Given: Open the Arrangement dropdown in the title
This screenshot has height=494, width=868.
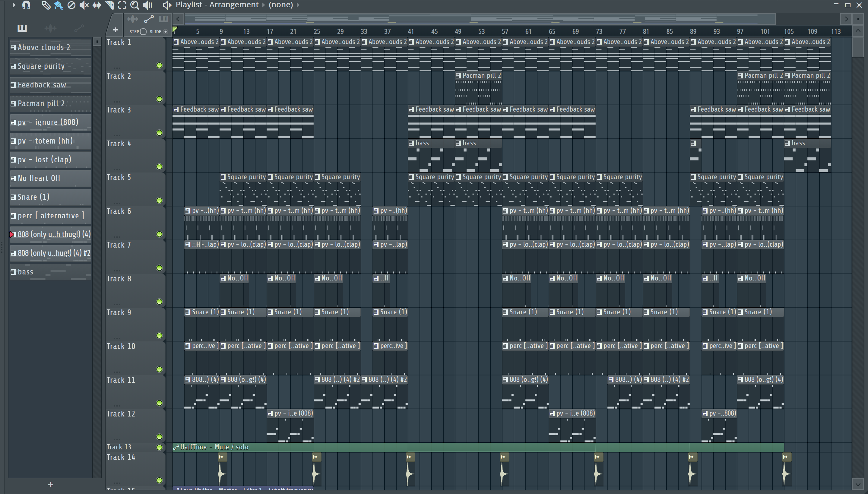Looking at the screenshot, I should [234, 5].
